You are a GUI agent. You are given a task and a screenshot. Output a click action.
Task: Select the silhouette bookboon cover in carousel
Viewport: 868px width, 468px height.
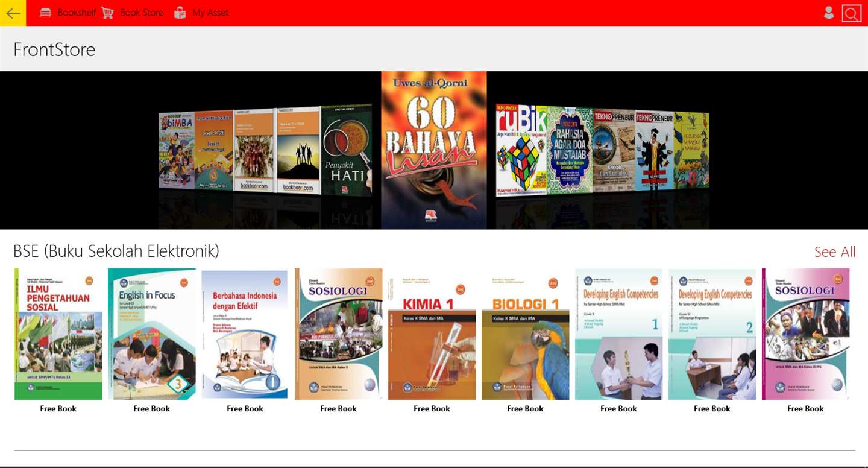[x=298, y=150]
